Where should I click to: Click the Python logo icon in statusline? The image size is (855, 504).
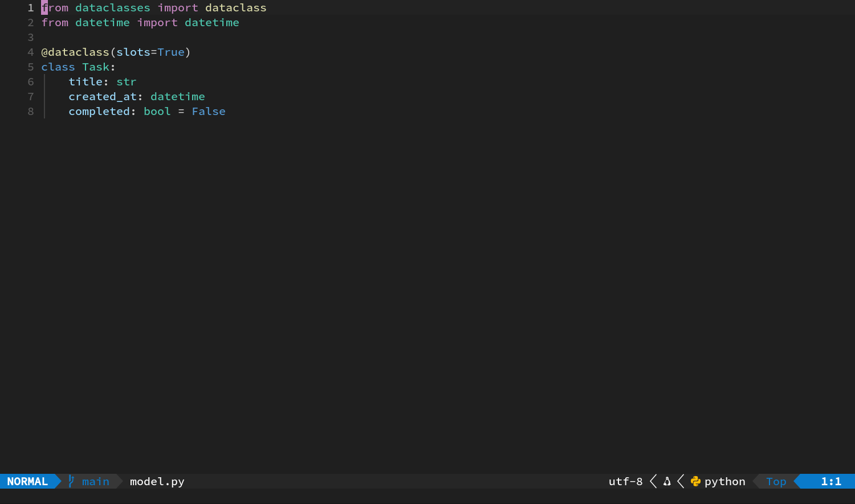695,481
